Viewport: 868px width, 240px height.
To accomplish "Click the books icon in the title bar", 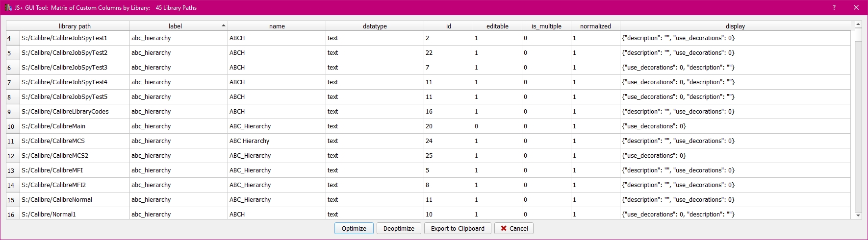I will [x=8, y=7].
